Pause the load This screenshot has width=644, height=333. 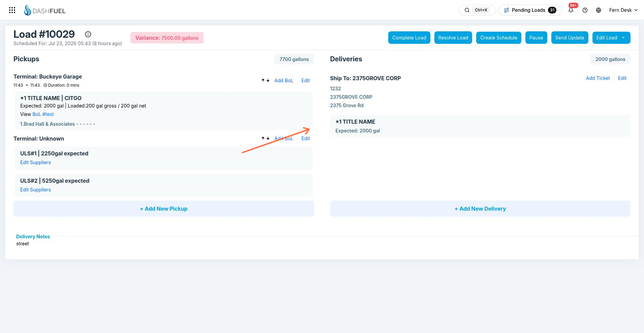536,38
